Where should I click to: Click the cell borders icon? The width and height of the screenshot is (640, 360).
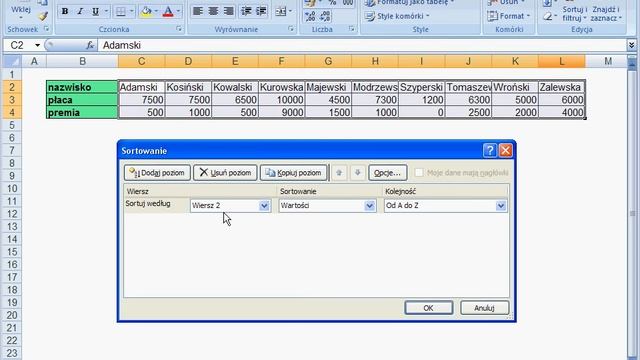click(x=120, y=11)
